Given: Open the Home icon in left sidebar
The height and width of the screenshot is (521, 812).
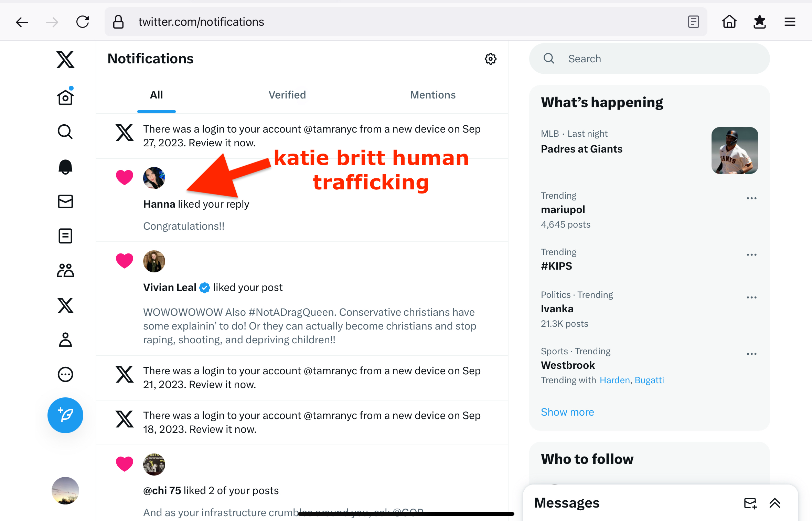Looking at the screenshot, I should click(x=65, y=97).
